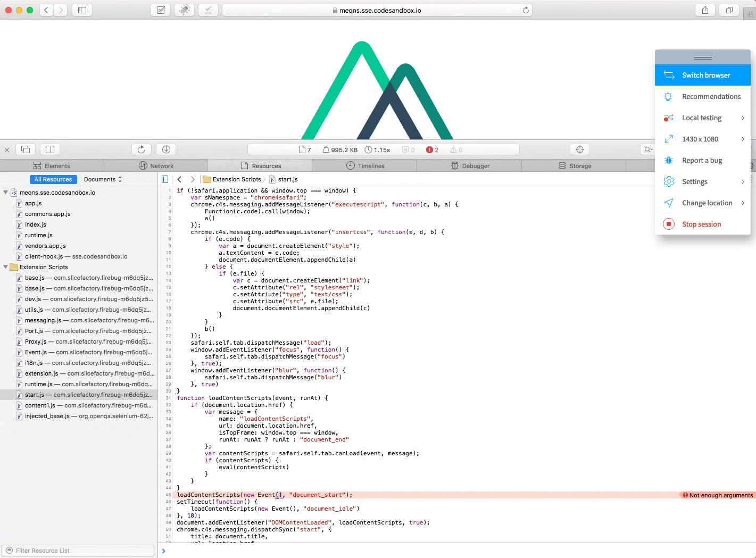Open Recommendations in the floating menu

point(702,96)
